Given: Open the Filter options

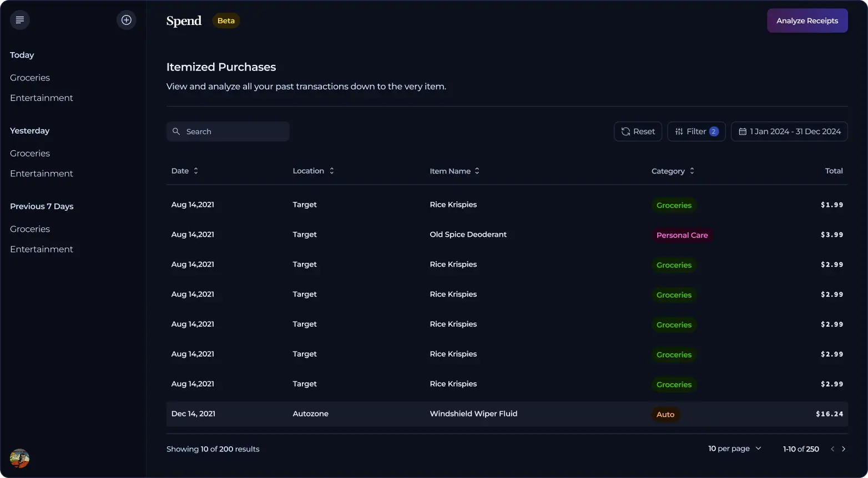Looking at the screenshot, I should [x=696, y=131].
